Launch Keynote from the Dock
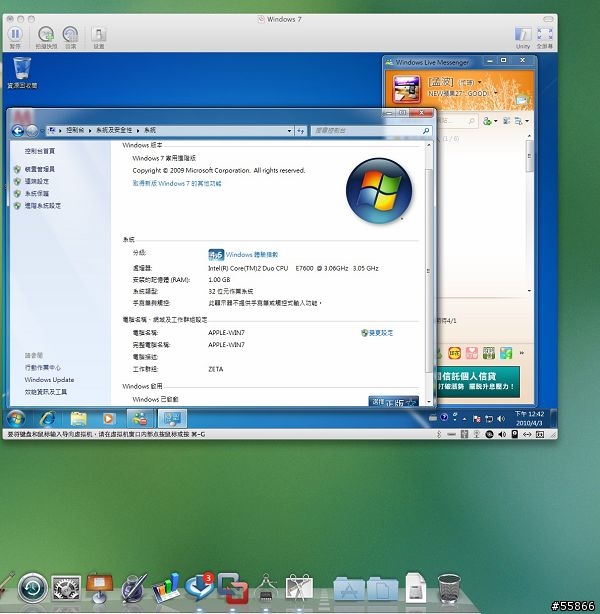This screenshot has width=600, height=614. (x=99, y=588)
